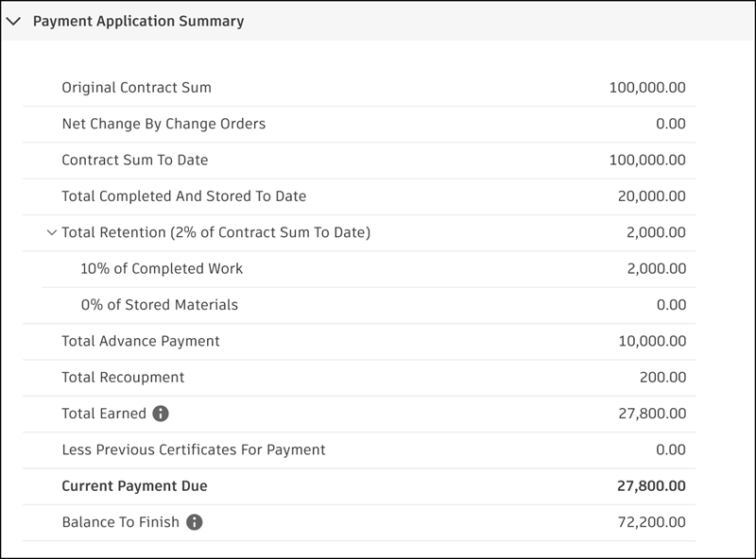The height and width of the screenshot is (559, 756).
Task: Select the 0% of Stored Materials sub-row
Action: pyautogui.click(x=159, y=305)
